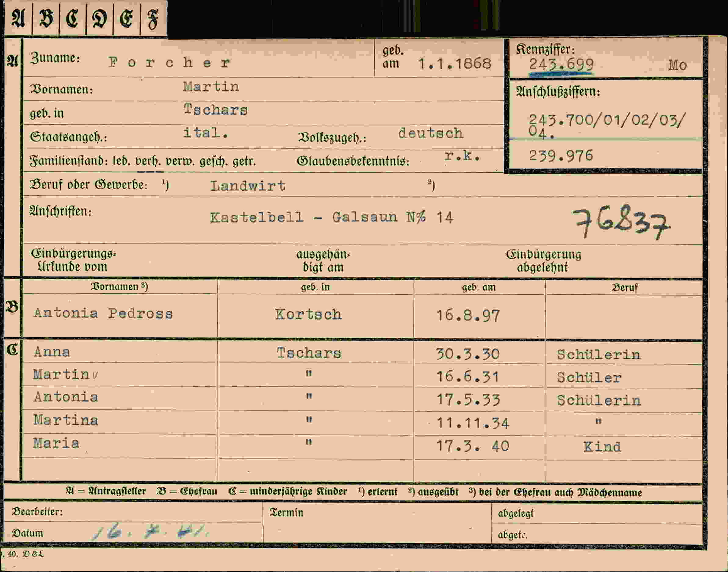Viewport: 728px width, 572px height.
Task: Click the birth date '1.1.1868'
Action: click(455, 63)
